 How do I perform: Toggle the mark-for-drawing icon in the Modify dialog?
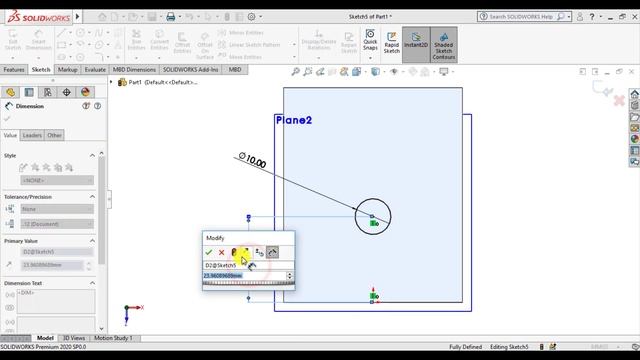point(272,253)
